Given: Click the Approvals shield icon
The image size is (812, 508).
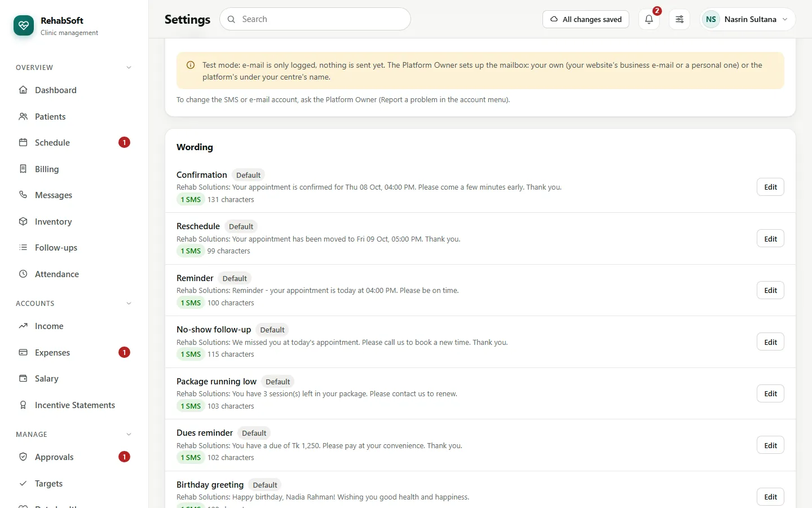Looking at the screenshot, I should [x=23, y=457].
